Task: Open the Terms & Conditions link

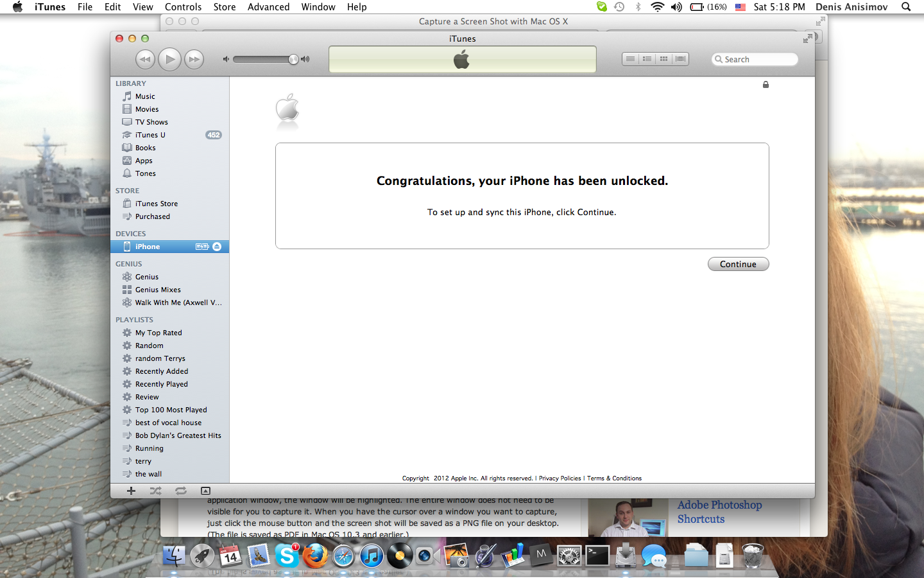Action: tap(614, 478)
